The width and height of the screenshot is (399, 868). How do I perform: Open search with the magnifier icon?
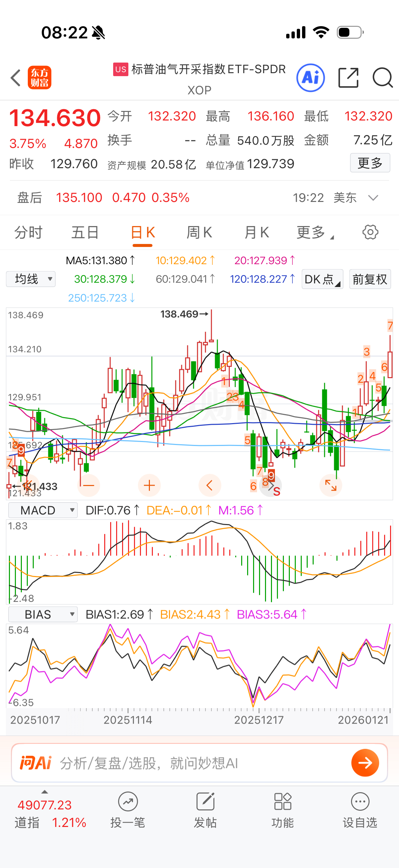(383, 78)
